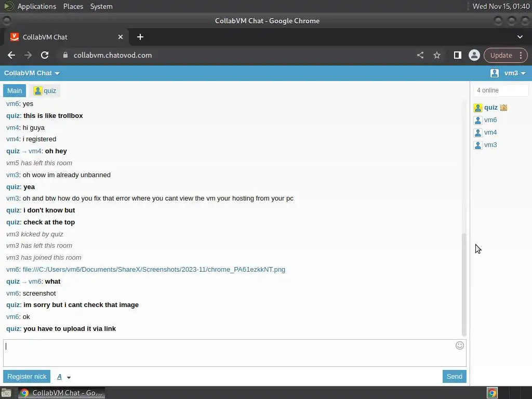Click the browser forward arrow
The width and height of the screenshot is (532, 399).
pos(28,55)
